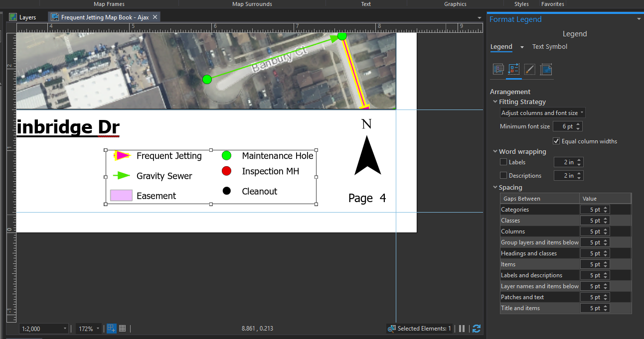Click the Categories gap value field
Image resolution: width=644 pixels, height=339 pixels.
pyautogui.click(x=595, y=210)
